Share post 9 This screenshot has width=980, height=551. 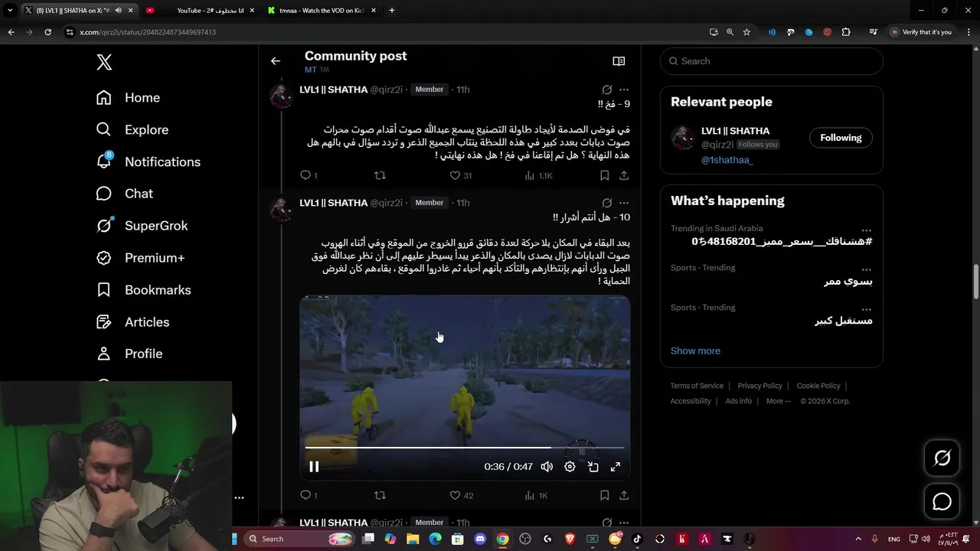click(624, 175)
